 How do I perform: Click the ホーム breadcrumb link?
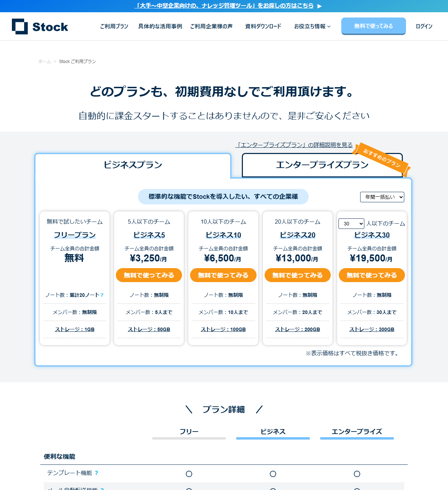coord(45,62)
